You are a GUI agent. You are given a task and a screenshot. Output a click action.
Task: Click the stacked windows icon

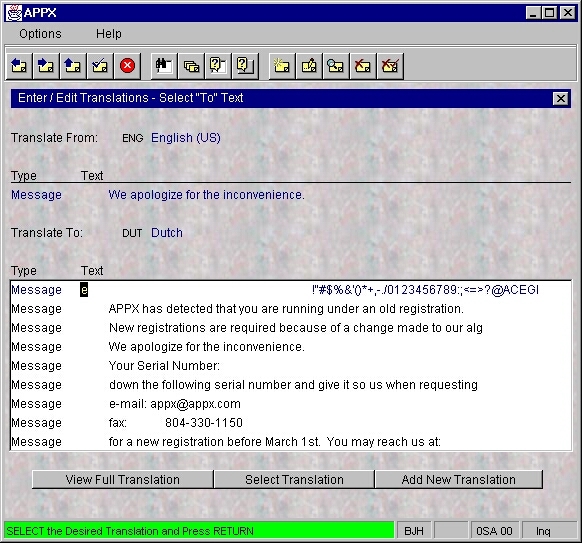tap(191, 66)
